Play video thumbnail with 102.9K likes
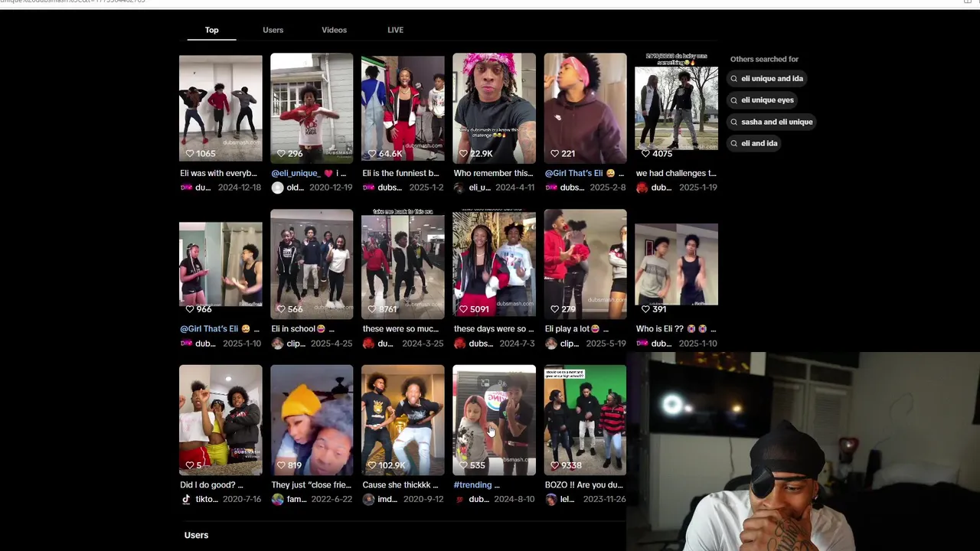The height and width of the screenshot is (551, 980). click(x=403, y=419)
